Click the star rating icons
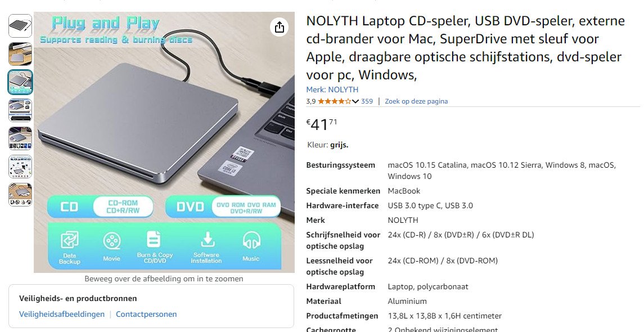The image size is (644, 332). 334,101
